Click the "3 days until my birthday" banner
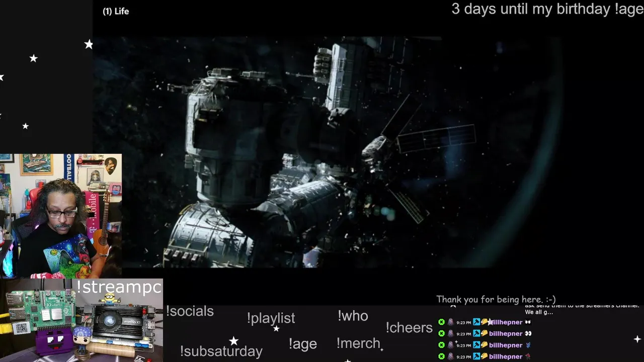This screenshot has height=362, width=644. pyautogui.click(x=547, y=9)
